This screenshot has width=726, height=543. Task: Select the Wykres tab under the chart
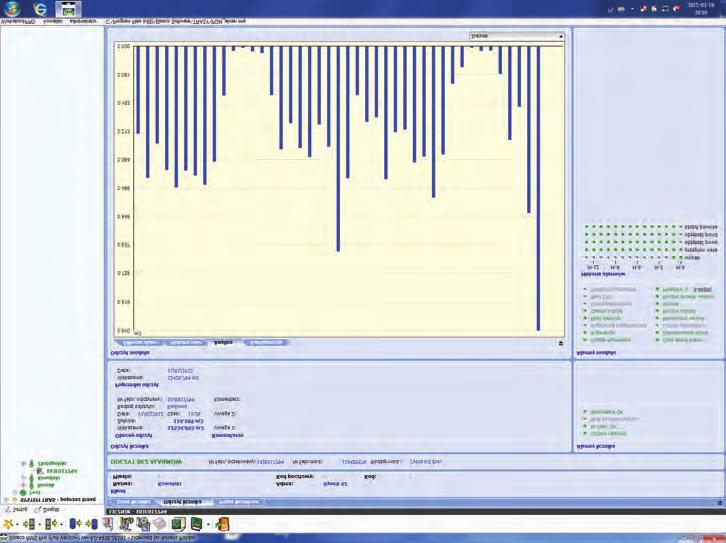(x=223, y=343)
